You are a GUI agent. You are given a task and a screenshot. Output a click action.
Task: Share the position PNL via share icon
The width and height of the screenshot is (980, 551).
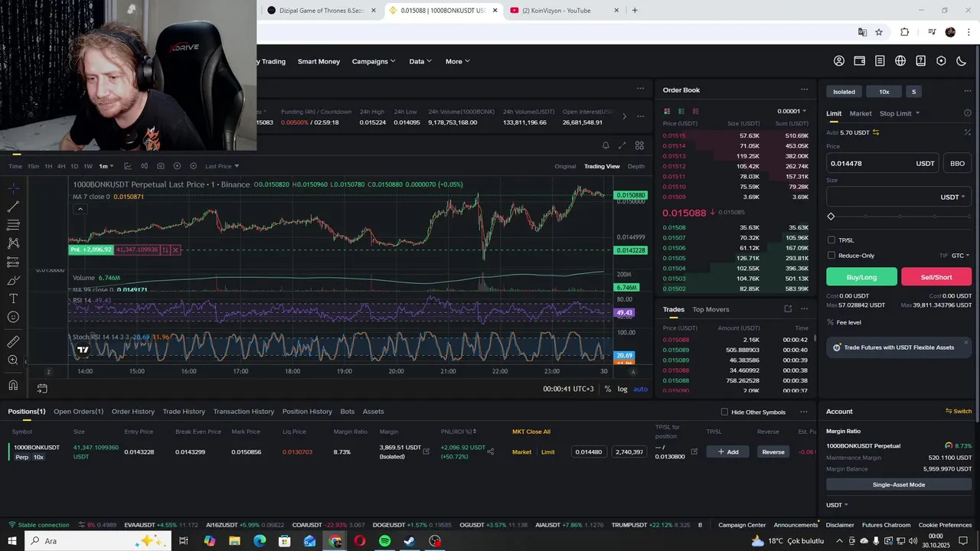coord(490,452)
